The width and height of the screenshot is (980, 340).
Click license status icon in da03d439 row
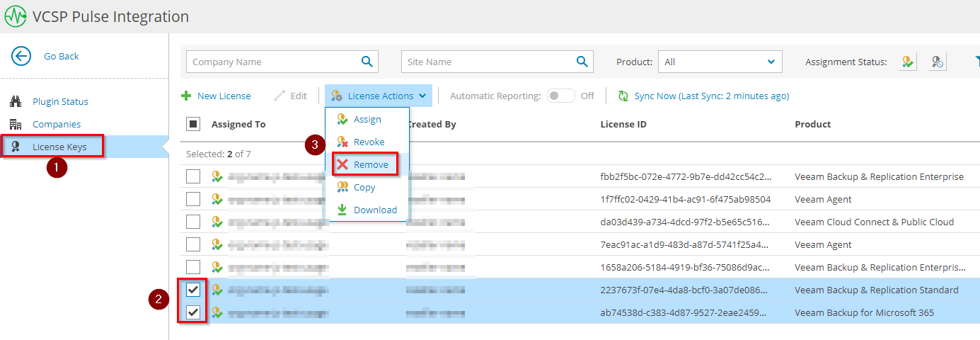coord(217,222)
